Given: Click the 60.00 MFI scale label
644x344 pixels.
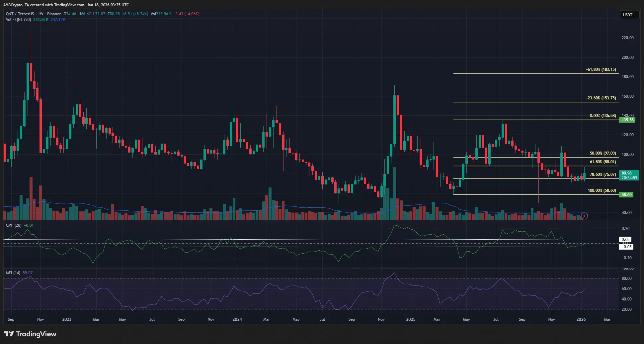Looking at the screenshot, I should tap(626, 289).
